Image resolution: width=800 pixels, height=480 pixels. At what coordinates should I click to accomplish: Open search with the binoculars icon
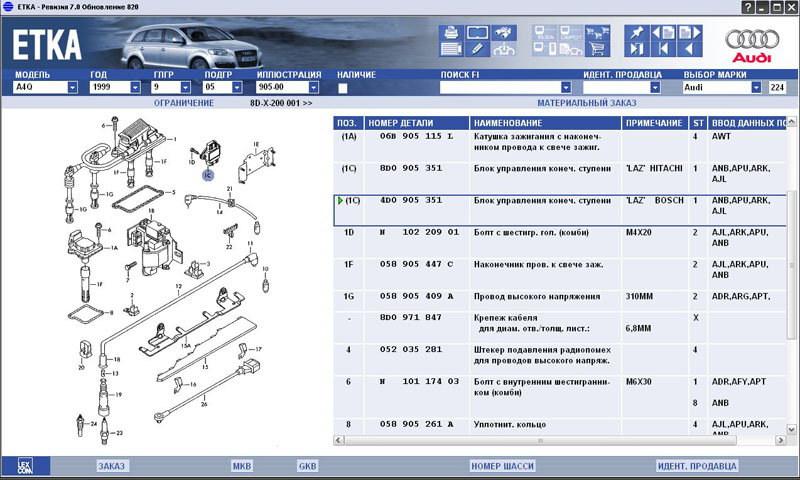point(504,33)
